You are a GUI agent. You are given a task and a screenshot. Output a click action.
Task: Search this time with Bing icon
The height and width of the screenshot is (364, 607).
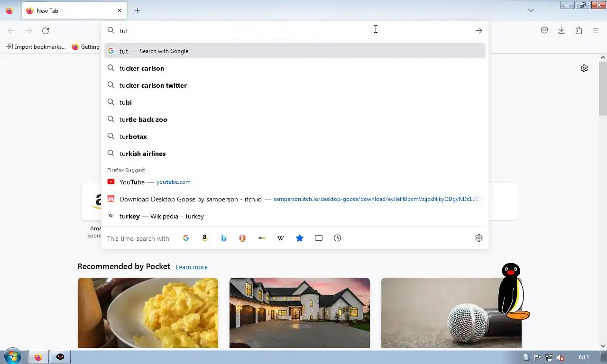pos(224,238)
